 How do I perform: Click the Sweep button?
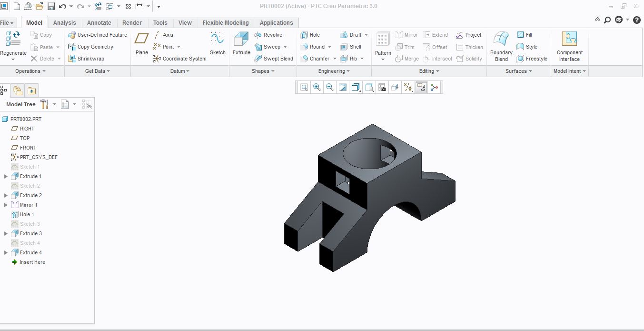tap(267, 47)
